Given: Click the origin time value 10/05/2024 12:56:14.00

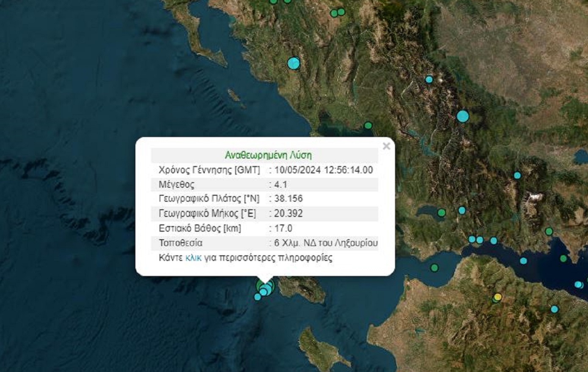Looking at the screenshot, I should 324,170.
